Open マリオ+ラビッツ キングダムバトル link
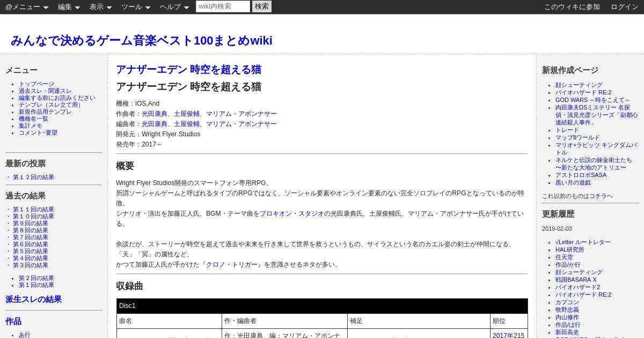The width and height of the screenshot is (644, 338). (596, 149)
